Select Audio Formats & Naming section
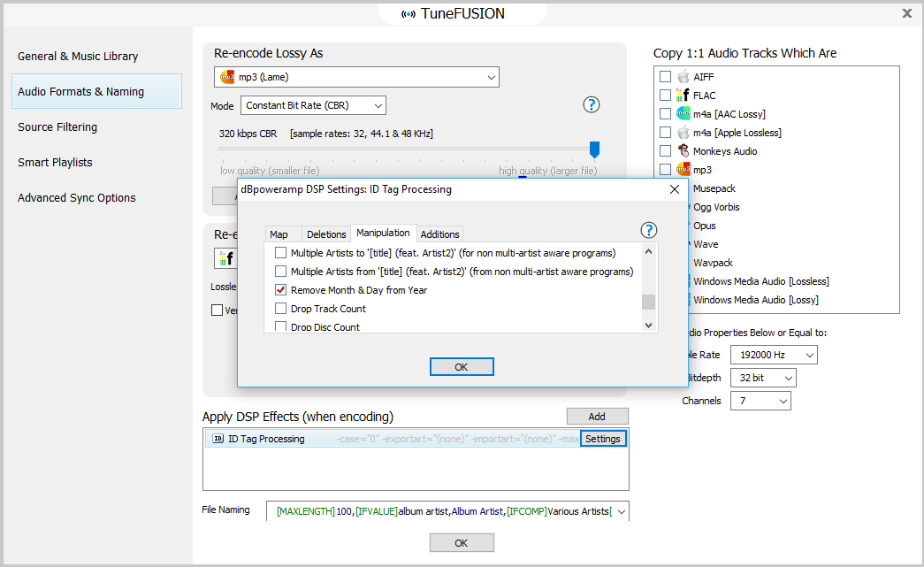 [x=96, y=91]
